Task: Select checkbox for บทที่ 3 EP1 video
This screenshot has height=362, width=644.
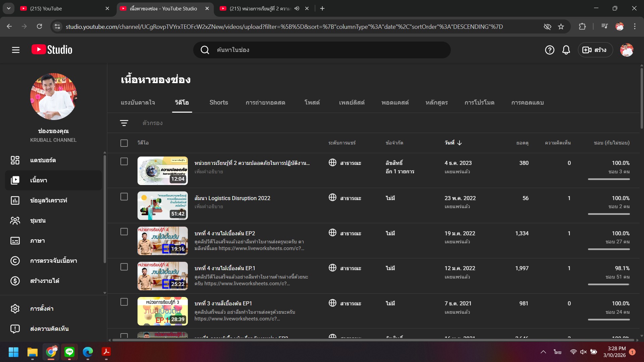Action: click(x=124, y=302)
